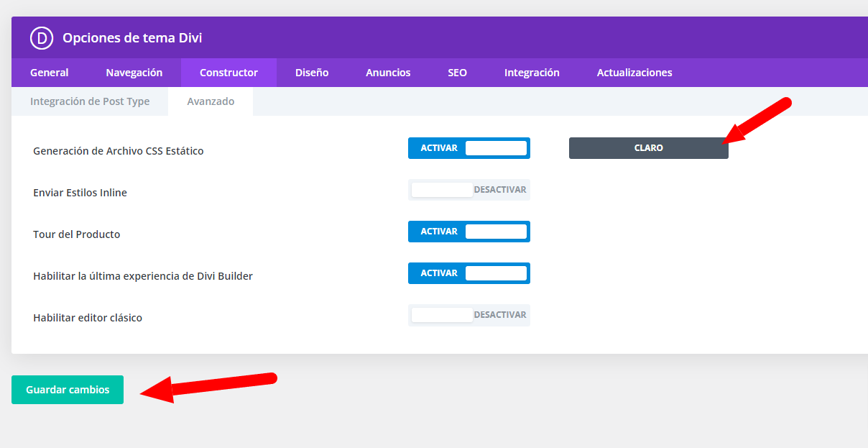Click Habilitar la última experiencia label

click(x=143, y=276)
